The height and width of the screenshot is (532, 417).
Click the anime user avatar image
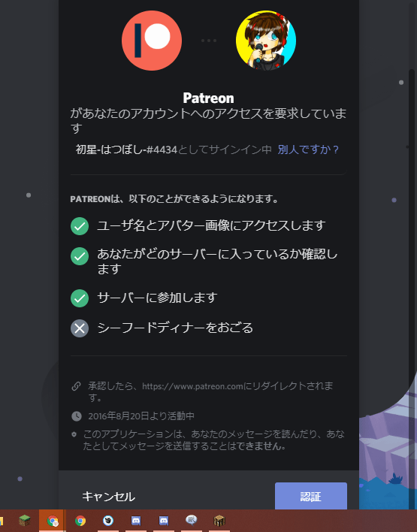tap(266, 41)
